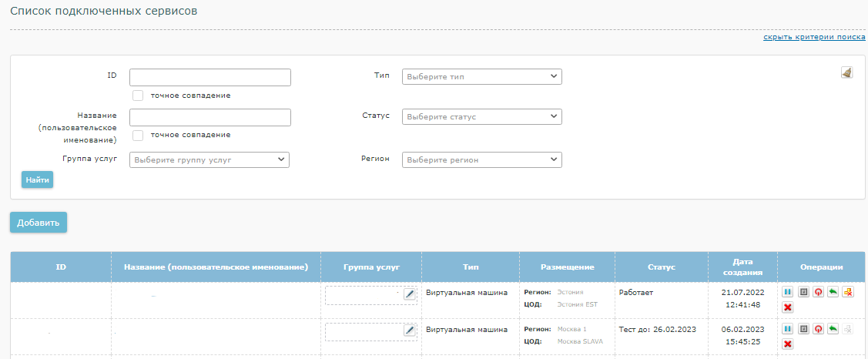
Task: Click green arrow icon in Estonia row
Action: [833, 293]
